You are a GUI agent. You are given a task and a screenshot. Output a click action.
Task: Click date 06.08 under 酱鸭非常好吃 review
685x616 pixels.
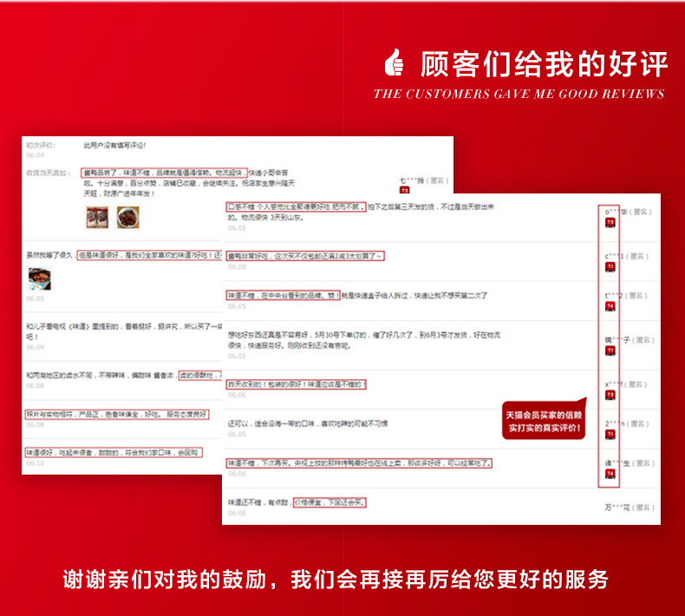click(x=237, y=266)
